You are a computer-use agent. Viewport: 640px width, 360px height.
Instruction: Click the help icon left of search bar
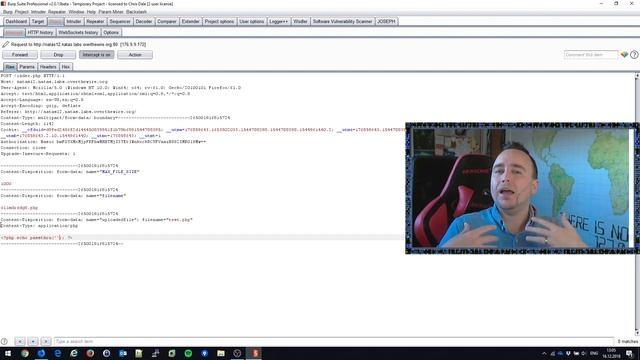4,341
